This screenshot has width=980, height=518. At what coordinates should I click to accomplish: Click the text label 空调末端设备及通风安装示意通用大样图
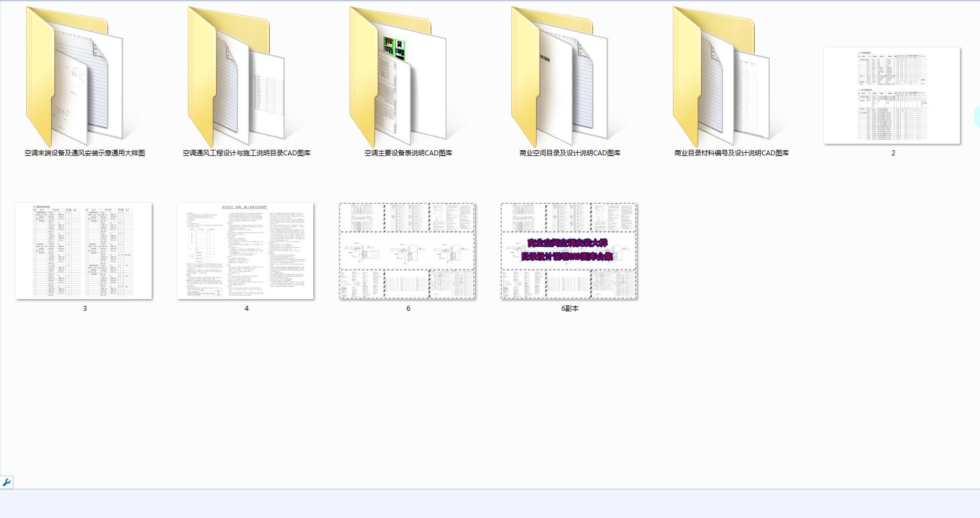coord(85,153)
